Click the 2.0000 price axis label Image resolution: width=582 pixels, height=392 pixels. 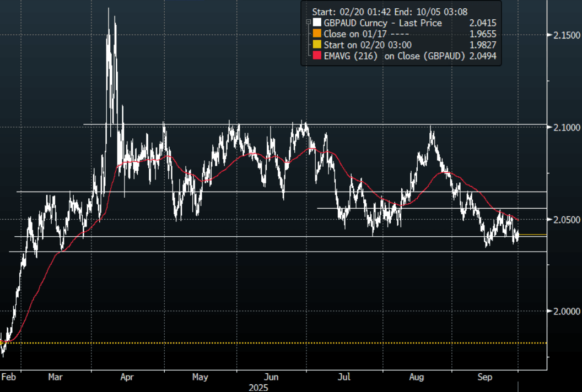566,312
